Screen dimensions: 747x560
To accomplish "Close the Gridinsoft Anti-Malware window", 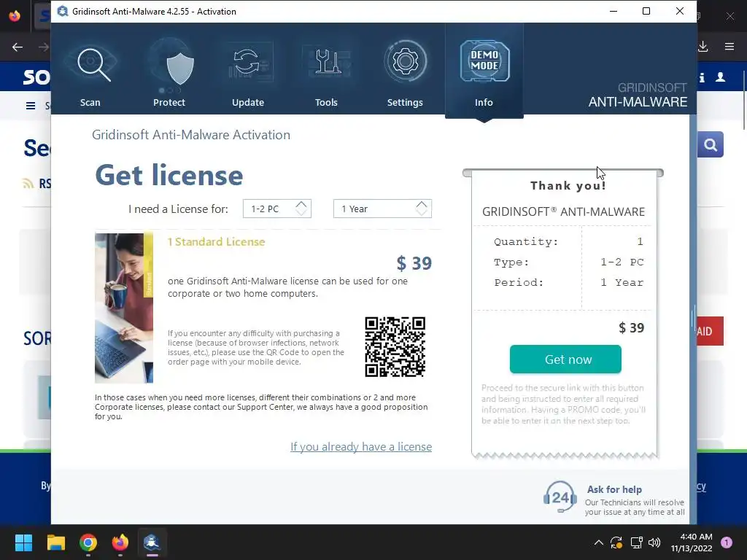I will (x=680, y=11).
